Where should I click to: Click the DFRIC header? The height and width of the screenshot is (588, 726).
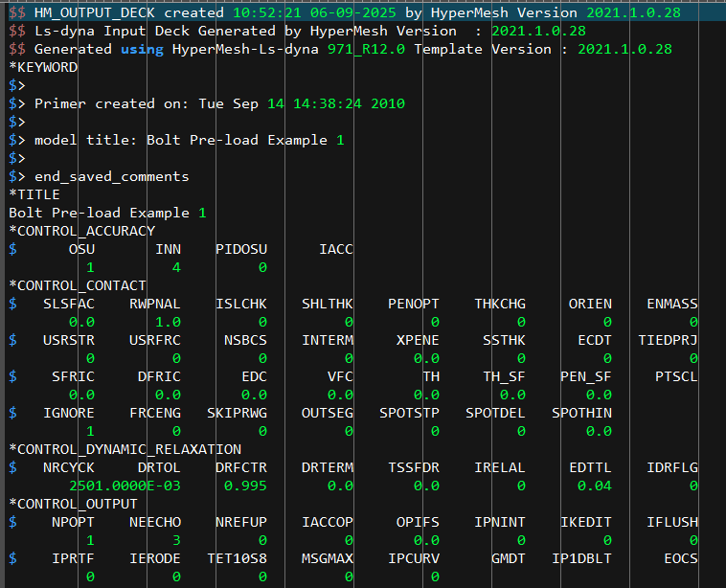159,376
